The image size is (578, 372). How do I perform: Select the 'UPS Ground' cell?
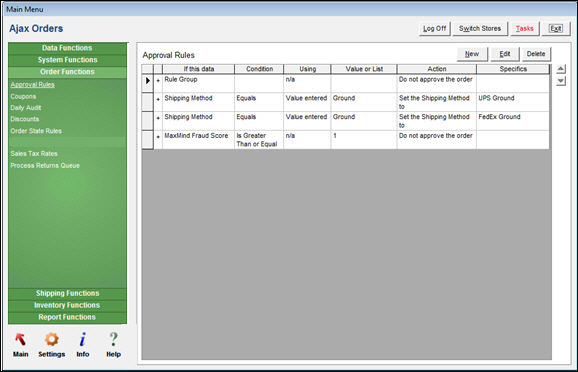pos(513,102)
